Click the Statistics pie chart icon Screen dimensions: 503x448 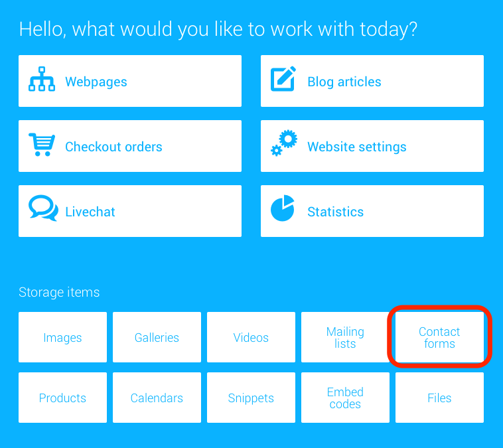tap(282, 208)
